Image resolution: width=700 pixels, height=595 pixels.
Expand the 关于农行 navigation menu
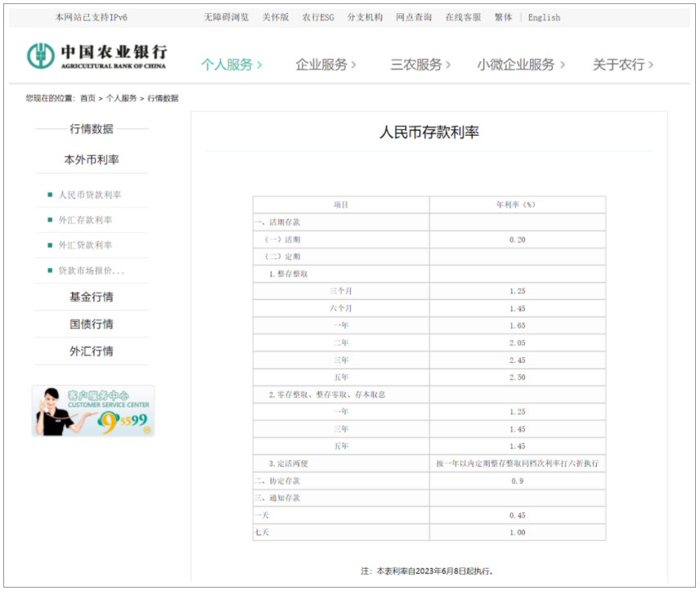tap(623, 63)
